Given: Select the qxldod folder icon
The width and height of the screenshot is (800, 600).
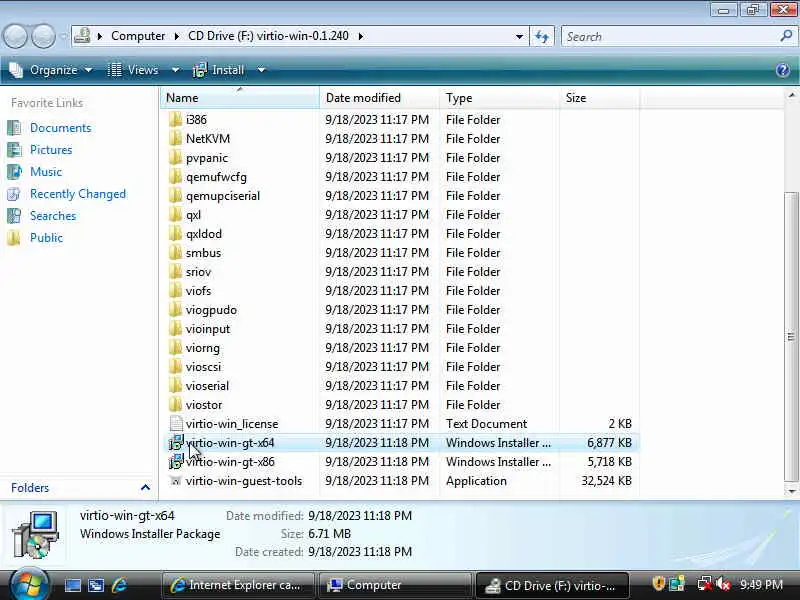Looking at the screenshot, I should pyautogui.click(x=176, y=234).
